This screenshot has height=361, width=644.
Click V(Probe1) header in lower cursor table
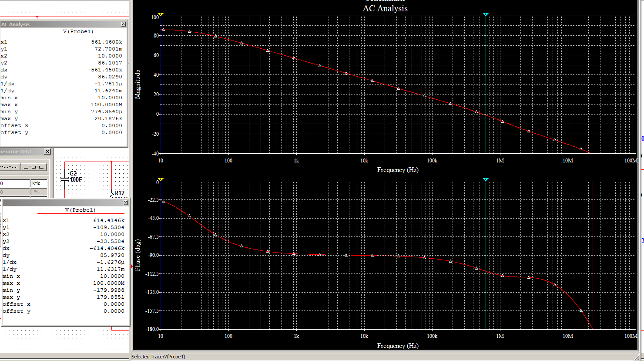pos(80,210)
